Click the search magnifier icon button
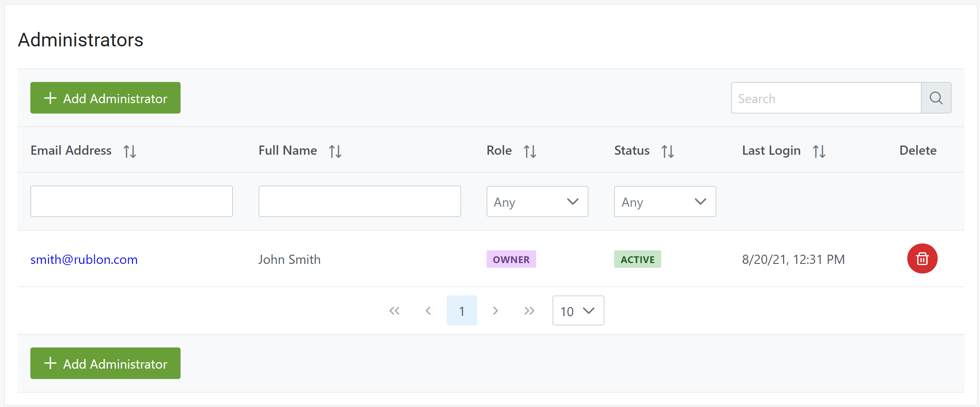 (x=936, y=98)
